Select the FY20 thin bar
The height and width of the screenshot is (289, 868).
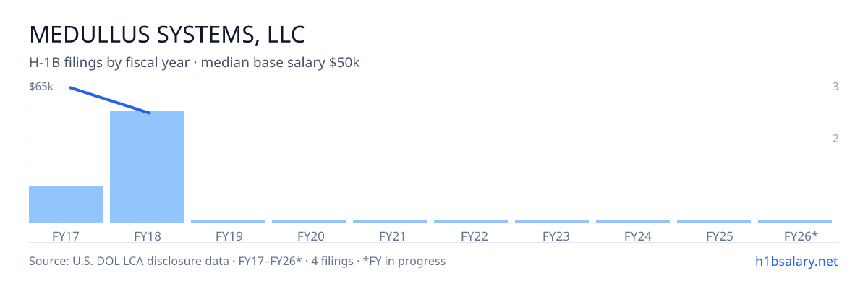point(309,222)
